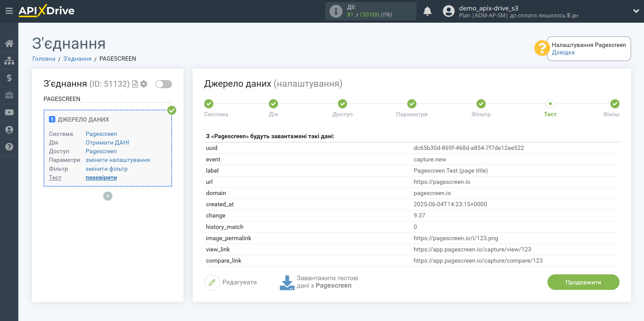Go to З'єднання breadcrumb
Viewport: 644px width, 321px height.
point(77,59)
